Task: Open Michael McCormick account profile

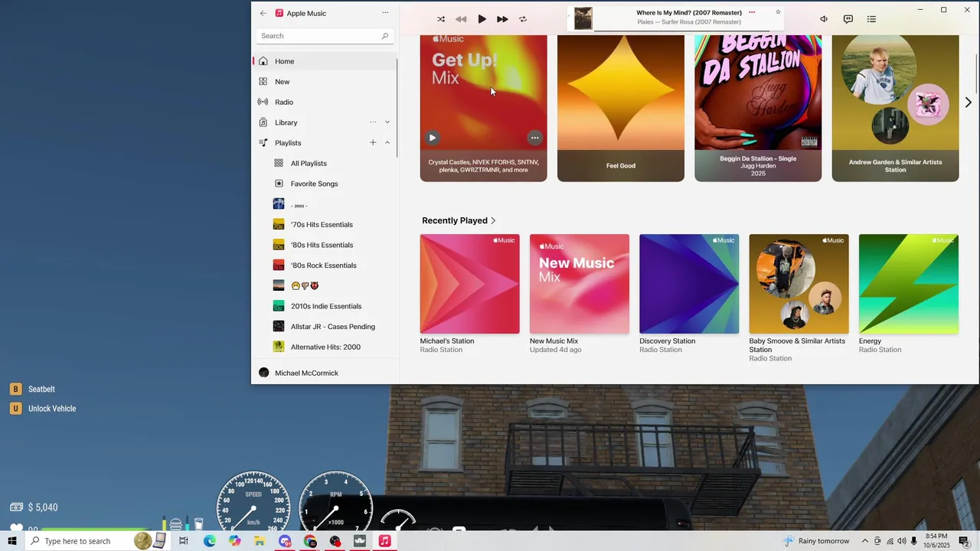Action: click(325, 373)
